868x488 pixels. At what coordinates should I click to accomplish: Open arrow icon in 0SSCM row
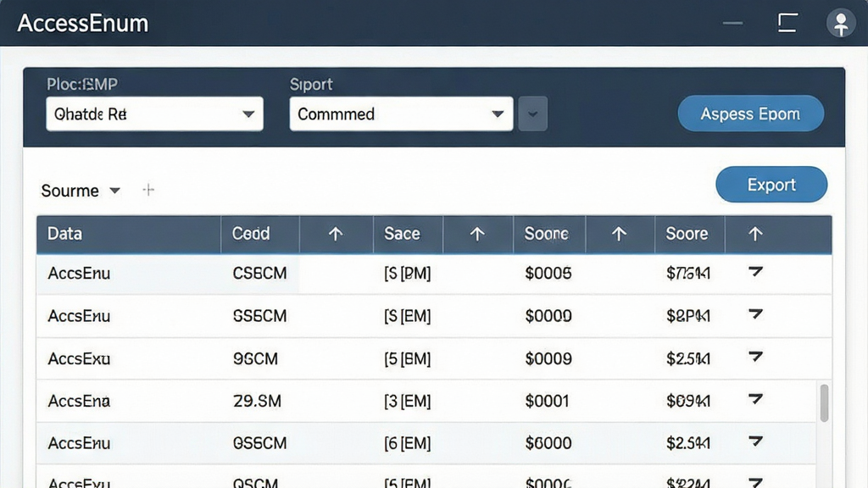coord(755,441)
